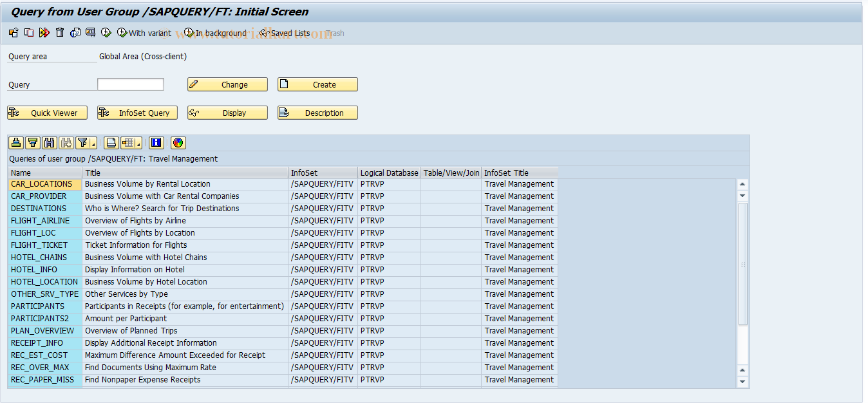Click the Choose layout grid icon

(x=127, y=143)
